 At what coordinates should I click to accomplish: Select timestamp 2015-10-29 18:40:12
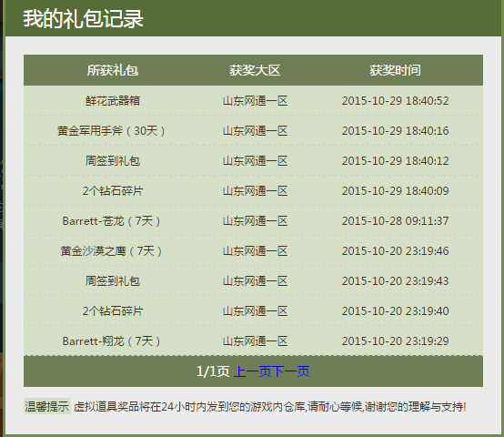pyautogui.click(x=395, y=161)
